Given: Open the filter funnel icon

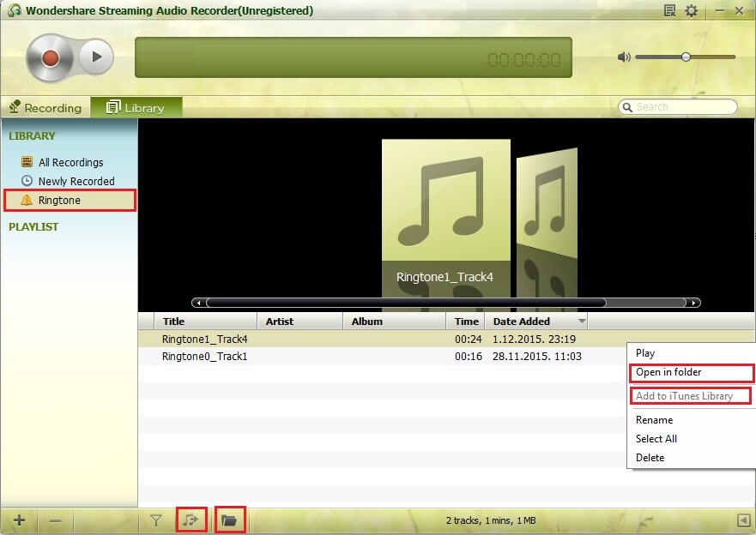Looking at the screenshot, I should coord(155,520).
